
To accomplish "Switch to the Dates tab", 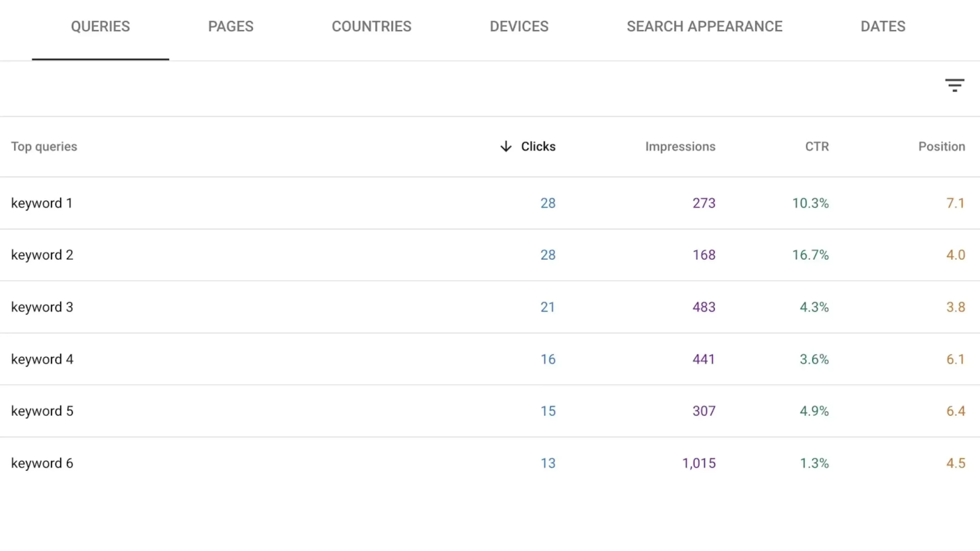I will tap(883, 26).
